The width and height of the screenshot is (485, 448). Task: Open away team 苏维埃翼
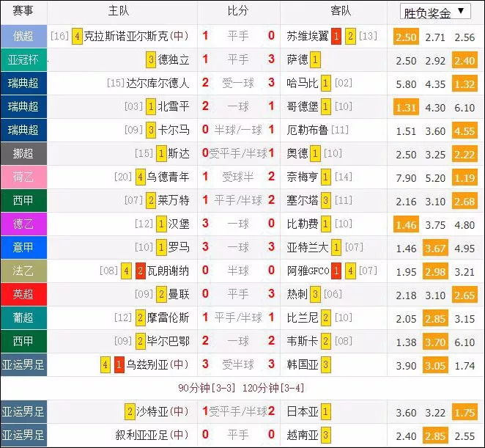308,36
